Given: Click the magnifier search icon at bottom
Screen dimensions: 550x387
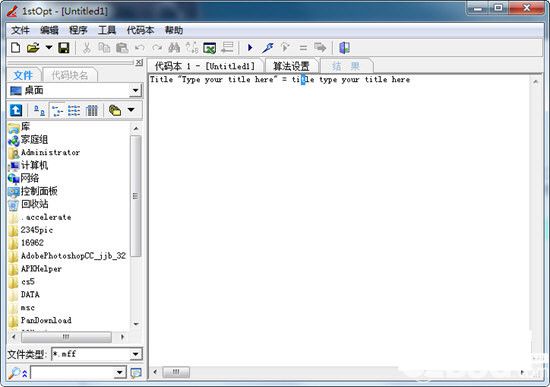Looking at the screenshot, I should [14, 373].
